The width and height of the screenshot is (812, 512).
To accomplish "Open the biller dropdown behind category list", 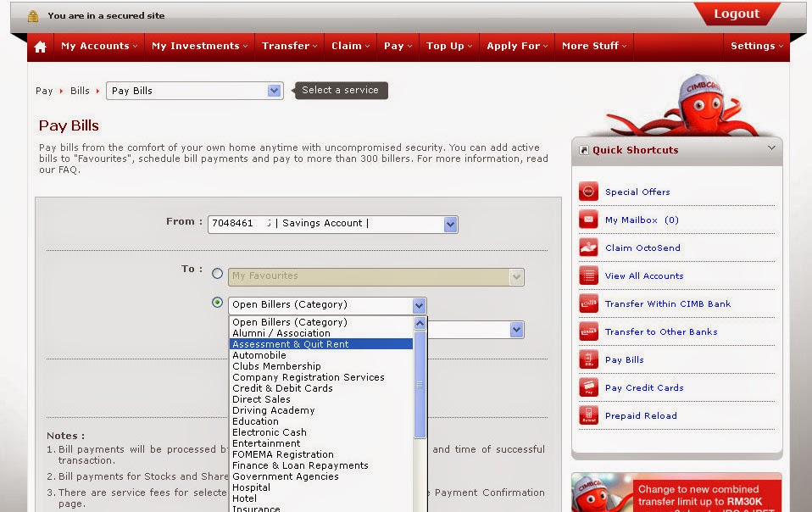I will 516,330.
